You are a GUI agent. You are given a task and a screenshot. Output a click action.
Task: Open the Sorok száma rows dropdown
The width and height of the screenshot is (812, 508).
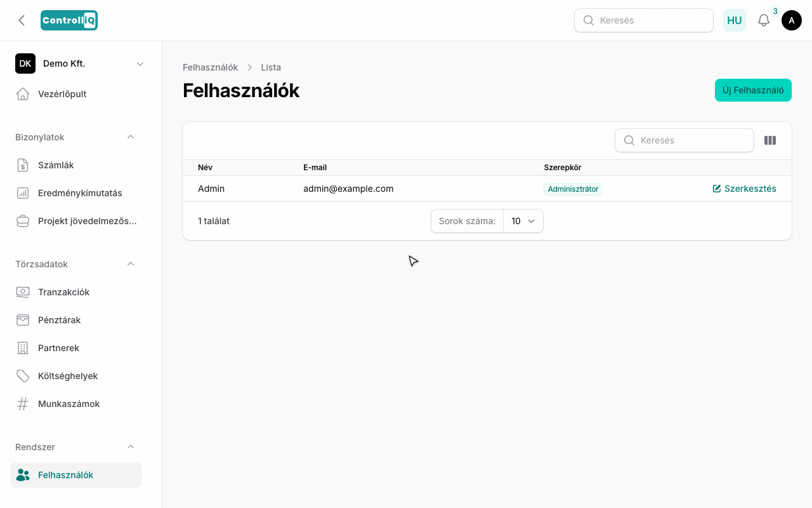(523, 221)
